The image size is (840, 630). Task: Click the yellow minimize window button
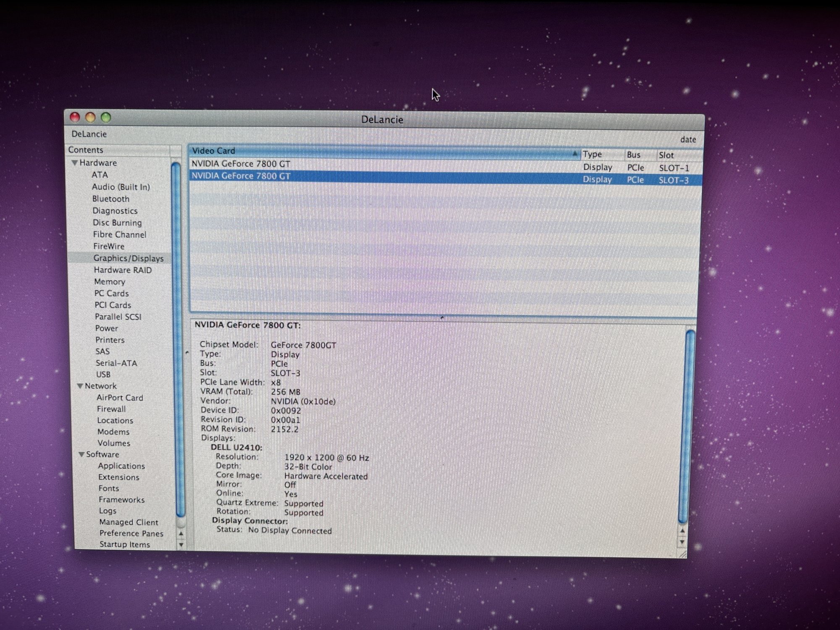(90, 118)
